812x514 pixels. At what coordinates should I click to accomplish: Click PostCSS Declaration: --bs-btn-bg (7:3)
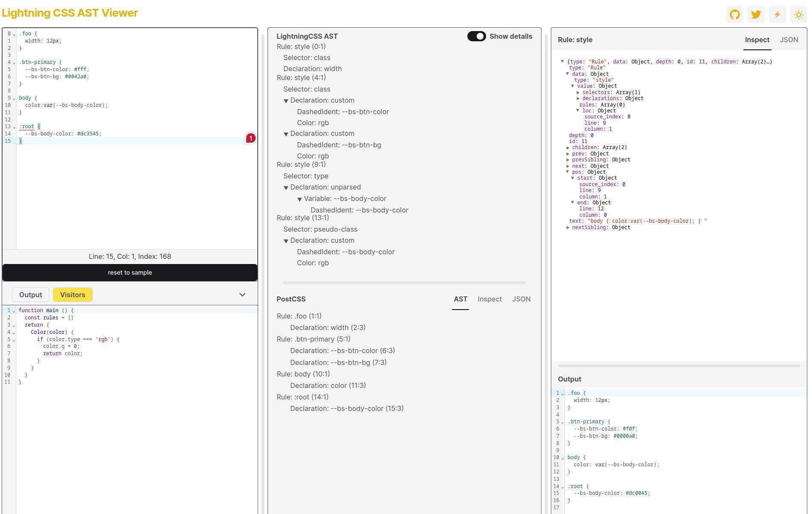tap(338, 362)
